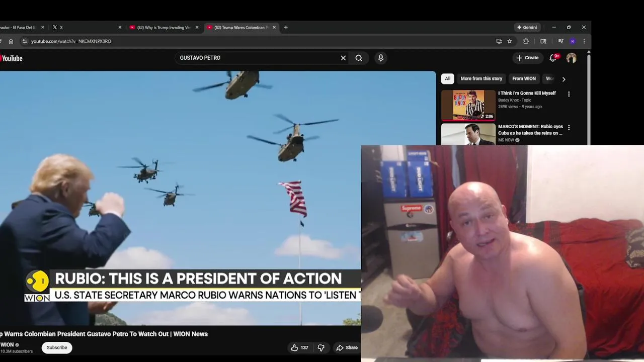The image size is (644, 362).
Task: Click the Gemini button in Chrome
Action: coord(527,27)
